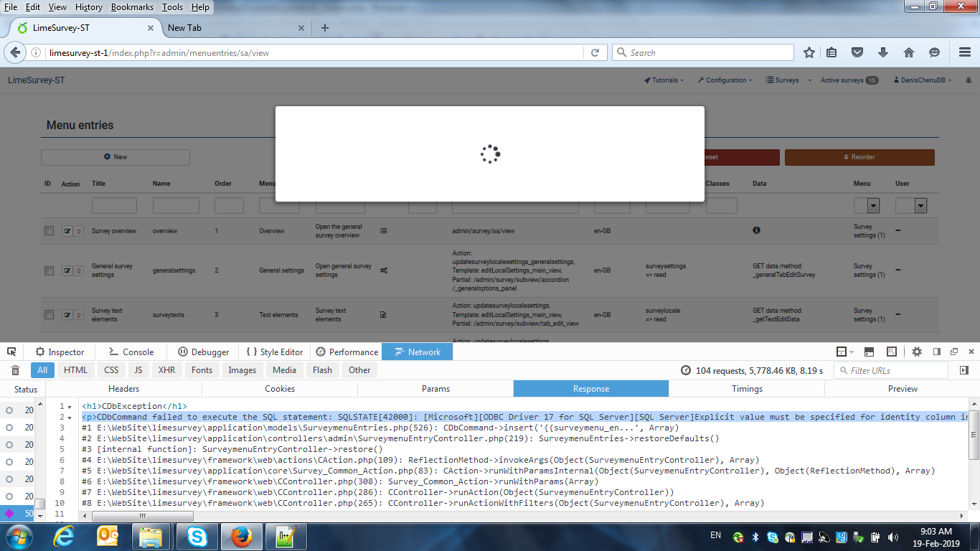
Task: Bookmark this page with the star icon
Action: (809, 52)
